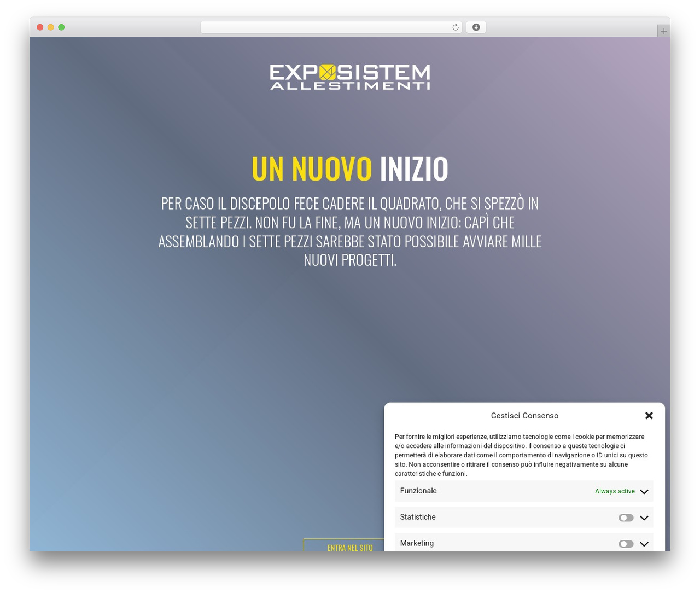700x593 pixels.
Task: Toggle the Statistiche consent switch
Action: [626, 518]
